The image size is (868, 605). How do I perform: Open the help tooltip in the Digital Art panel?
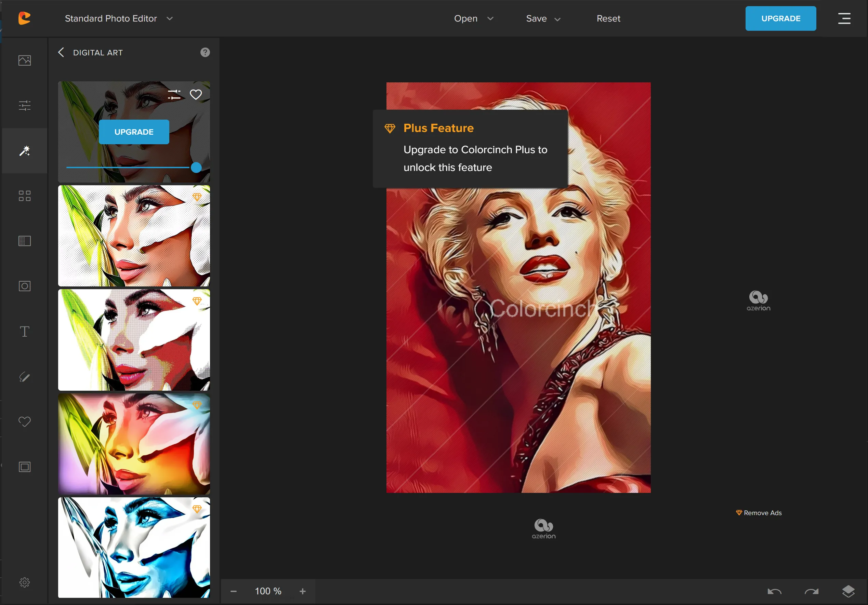pyautogui.click(x=205, y=52)
